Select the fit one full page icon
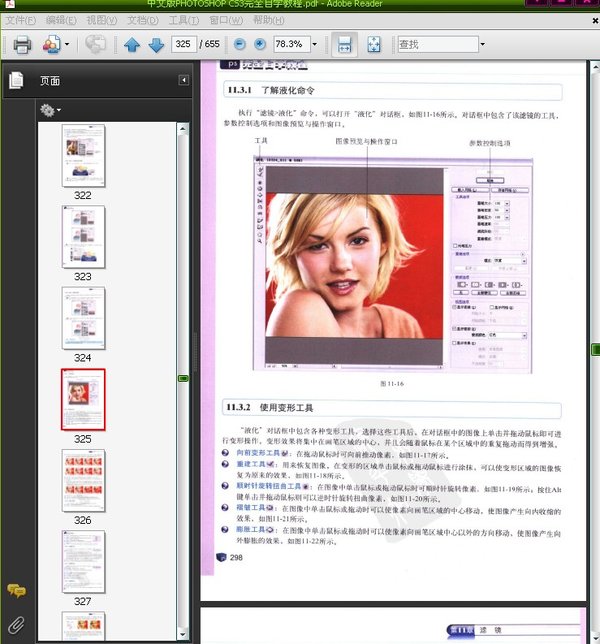 tap(373, 44)
